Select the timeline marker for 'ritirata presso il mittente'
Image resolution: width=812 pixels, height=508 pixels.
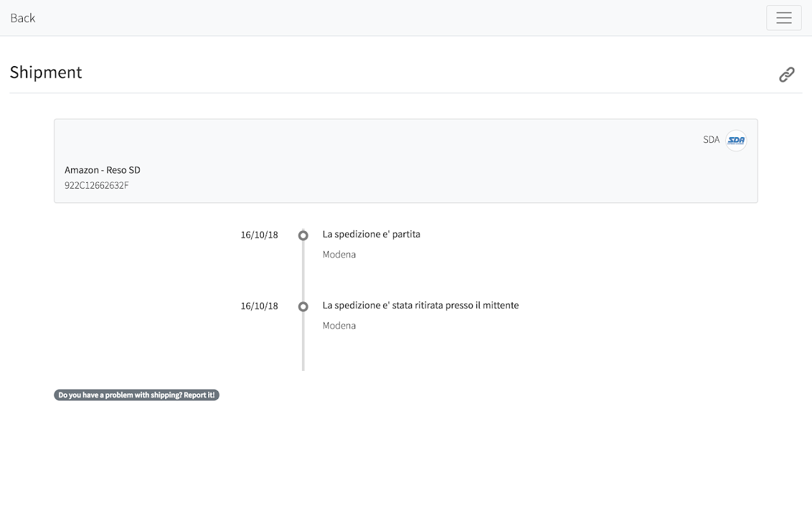point(303,307)
